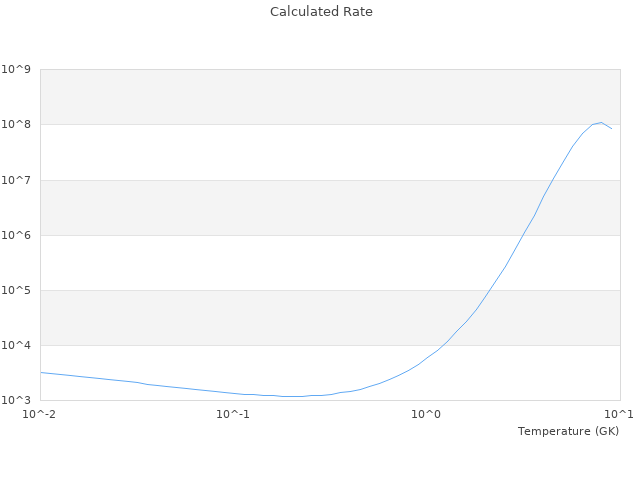Click the 10^0 x-axis tick label
This screenshot has height=480, width=640.
426,414
